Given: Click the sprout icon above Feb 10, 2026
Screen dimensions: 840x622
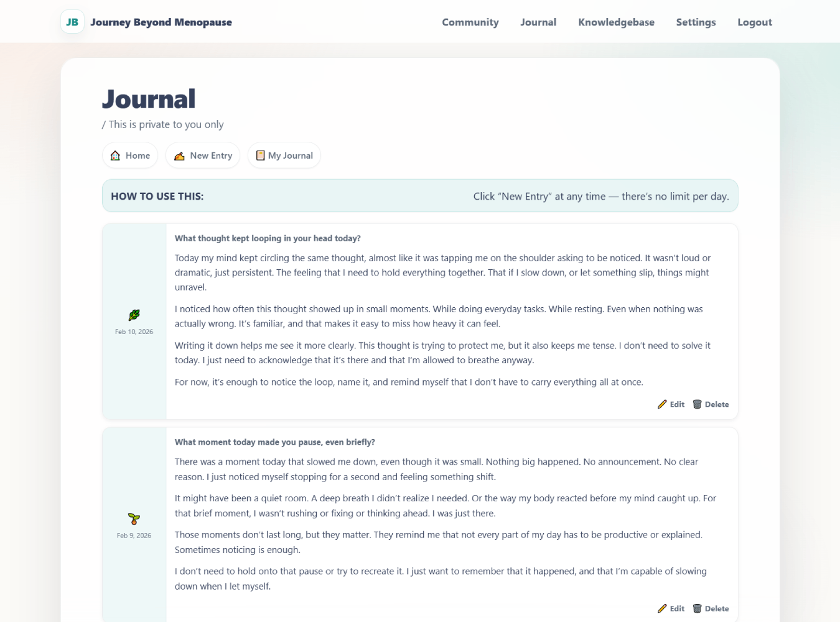Looking at the screenshot, I should coord(134,315).
